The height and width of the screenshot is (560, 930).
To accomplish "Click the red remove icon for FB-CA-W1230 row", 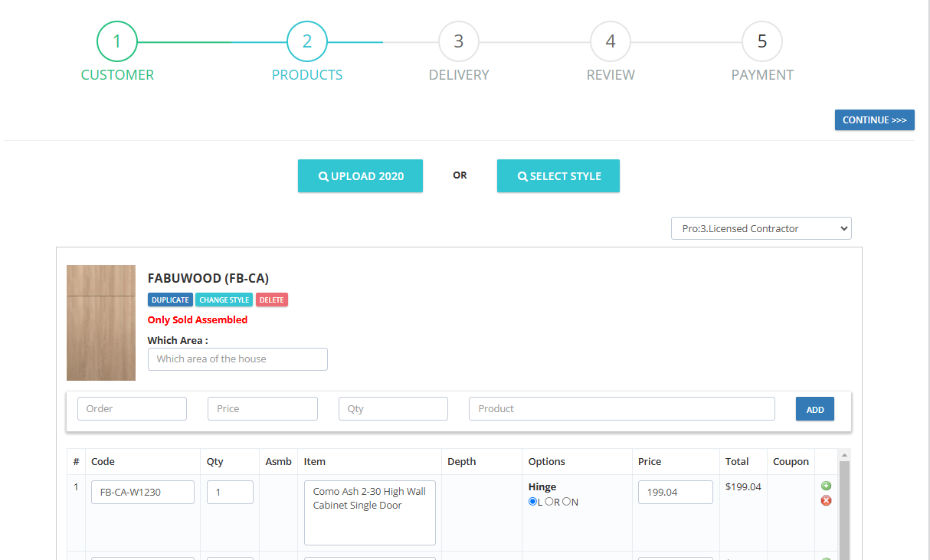I will coord(826,500).
